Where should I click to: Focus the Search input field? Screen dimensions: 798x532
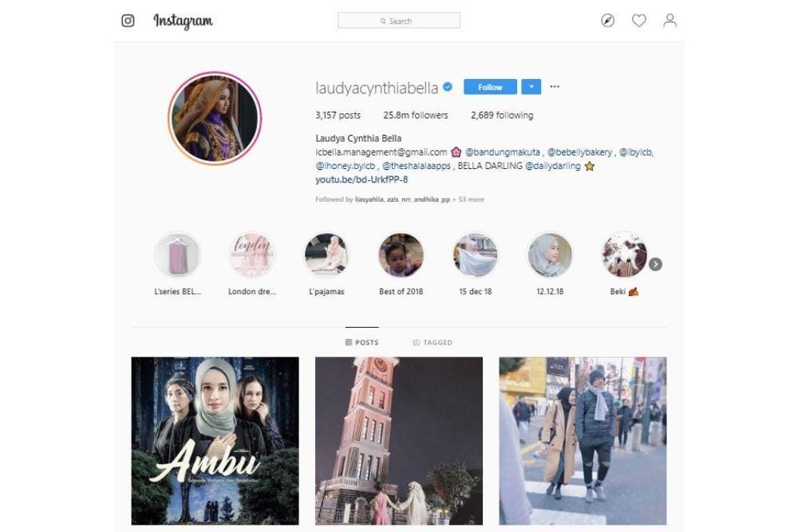coord(399,21)
